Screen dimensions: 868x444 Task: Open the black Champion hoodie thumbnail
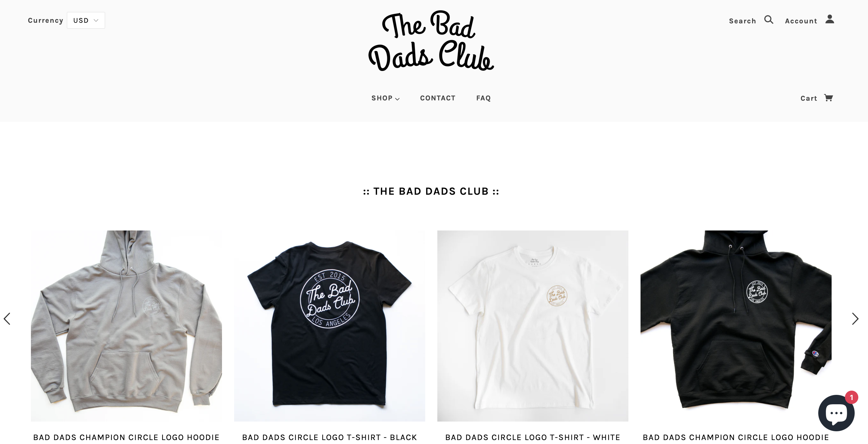point(736,326)
